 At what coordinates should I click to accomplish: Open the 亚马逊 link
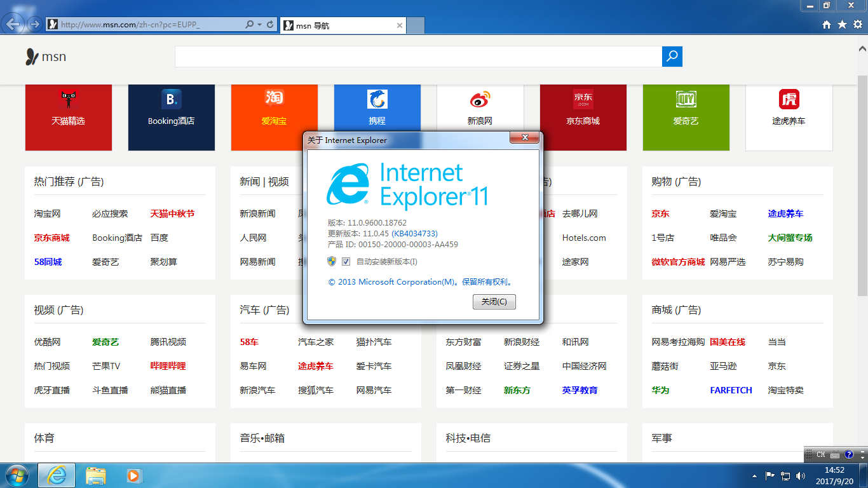[723, 366]
